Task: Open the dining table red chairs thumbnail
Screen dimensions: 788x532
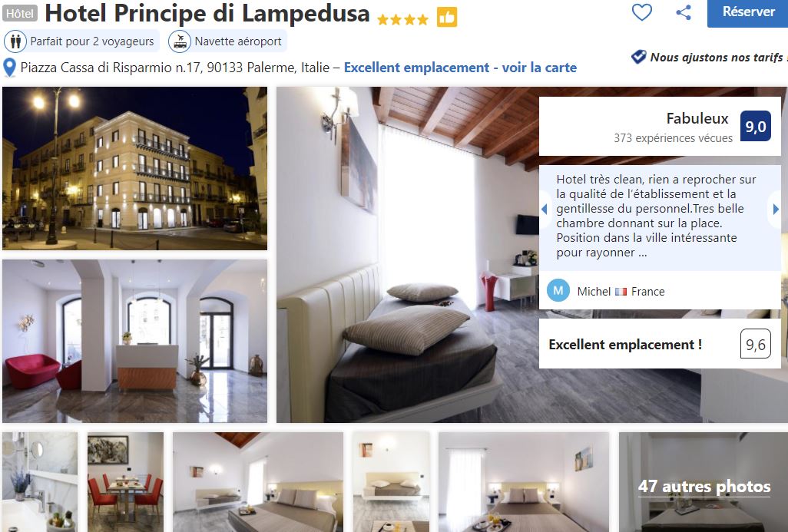Action: point(126,482)
